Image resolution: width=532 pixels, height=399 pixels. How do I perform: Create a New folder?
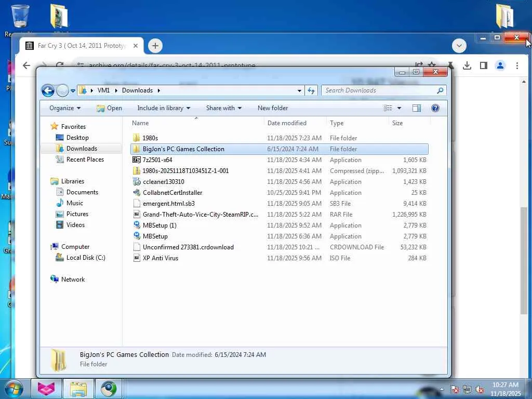point(272,108)
